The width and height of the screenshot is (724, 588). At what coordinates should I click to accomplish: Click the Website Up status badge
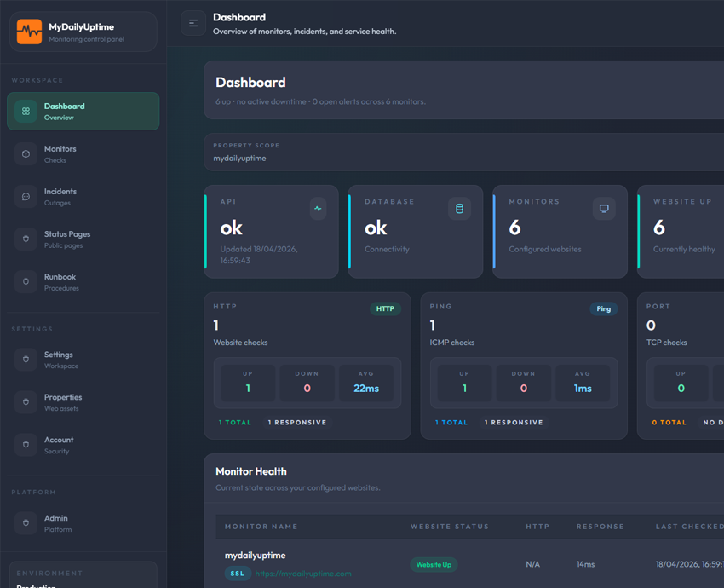[434, 564]
